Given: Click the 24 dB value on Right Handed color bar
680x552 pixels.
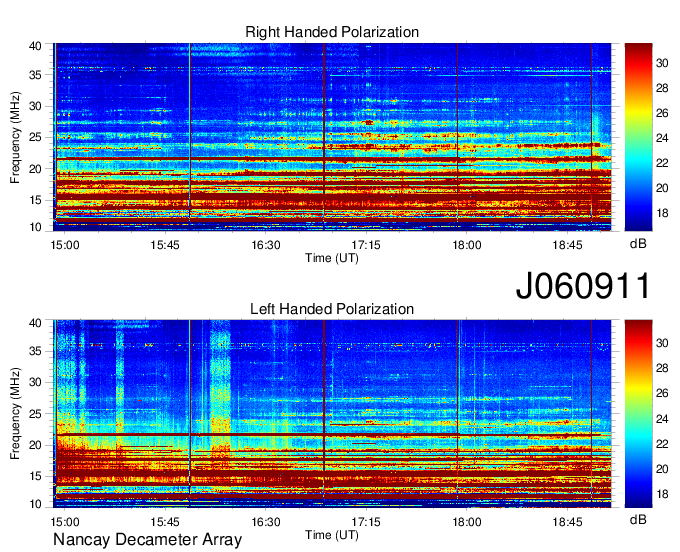Looking at the screenshot, I should click(x=662, y=138).
